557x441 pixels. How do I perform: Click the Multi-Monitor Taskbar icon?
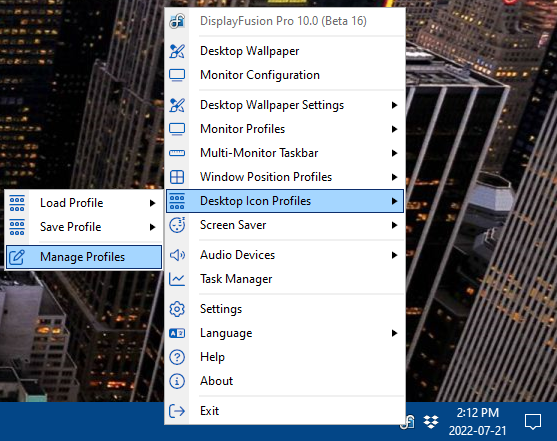177,153
